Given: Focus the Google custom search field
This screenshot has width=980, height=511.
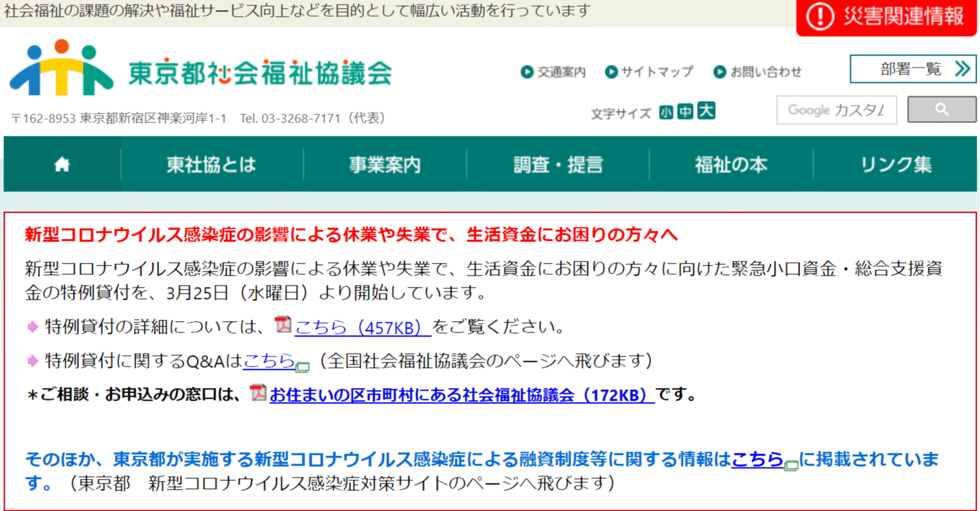Looking at the screenshot, I should click(x=836, y=110).
